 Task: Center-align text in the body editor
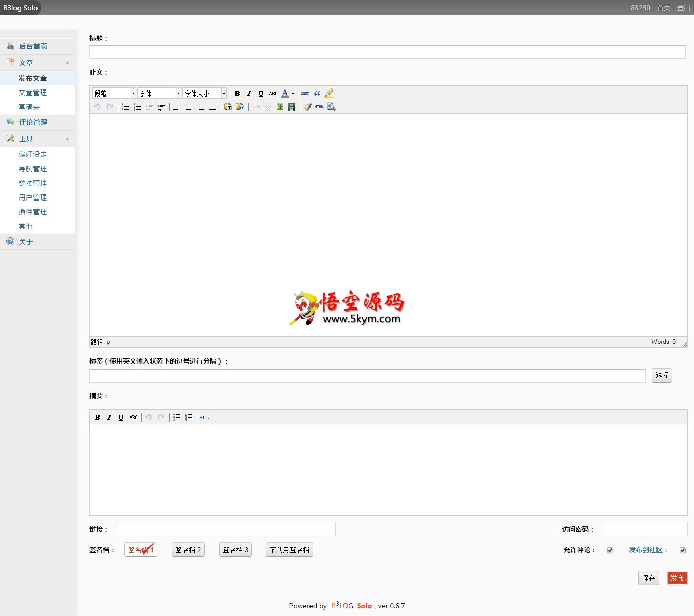pyautogui.click(x=189, y=106)
